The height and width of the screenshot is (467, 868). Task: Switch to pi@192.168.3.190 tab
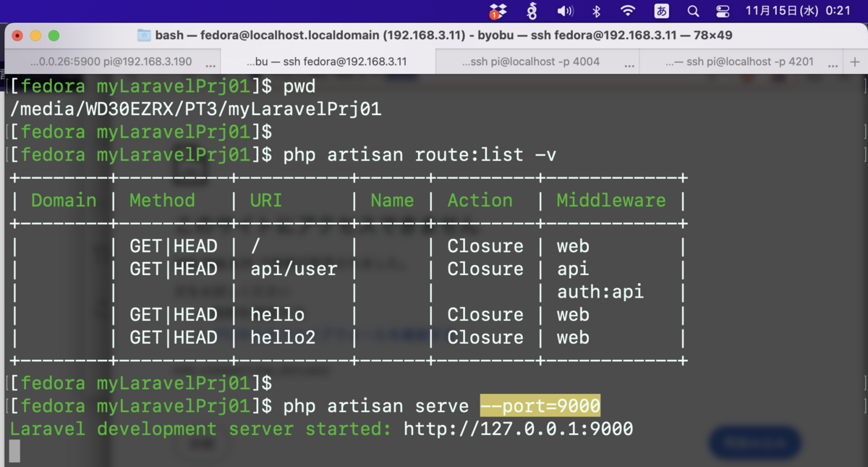111,62
